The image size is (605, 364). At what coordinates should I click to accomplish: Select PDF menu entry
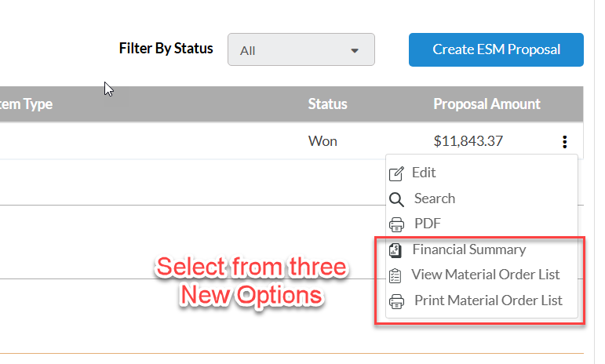[427, 224]
